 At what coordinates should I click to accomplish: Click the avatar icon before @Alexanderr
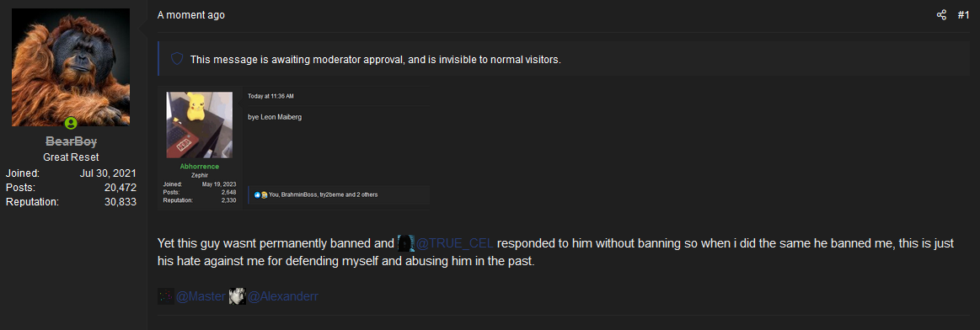237,296
